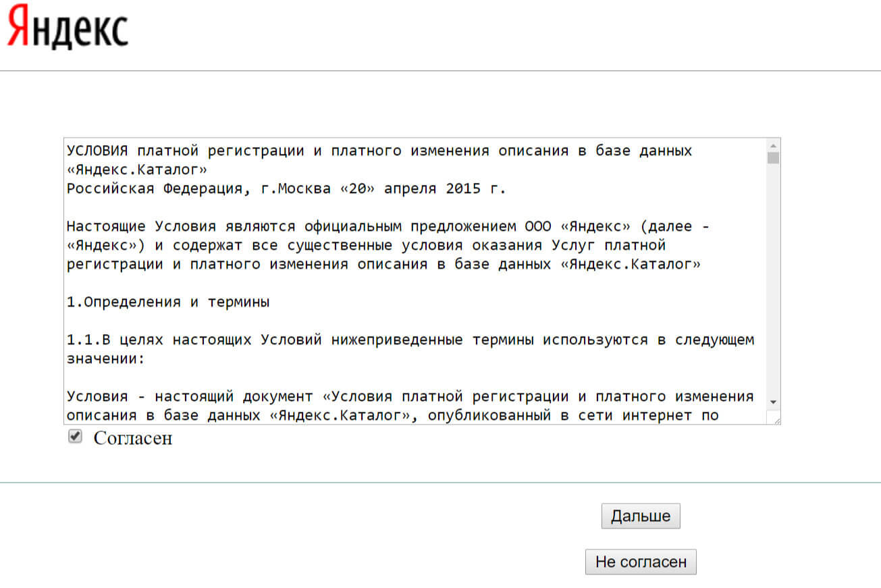The height and width of the screenshot is (588, 881).
Task: Click the word 'значении:' in the terms
Action: [x=106, y=359]
